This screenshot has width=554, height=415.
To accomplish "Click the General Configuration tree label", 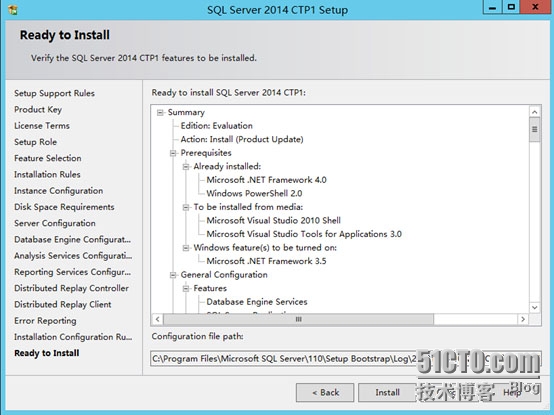I will 224,275.
